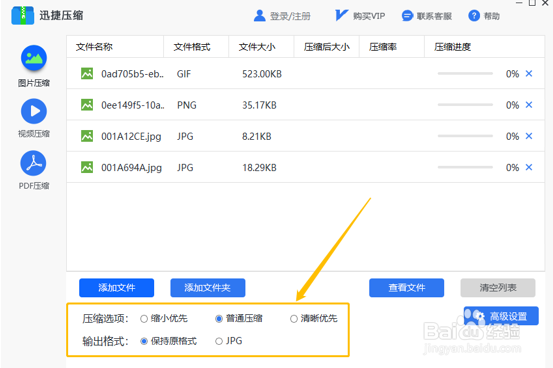Screen dimensions: 553x368
Task: Click the GIF format cell
Action: [x=184, y=74]
